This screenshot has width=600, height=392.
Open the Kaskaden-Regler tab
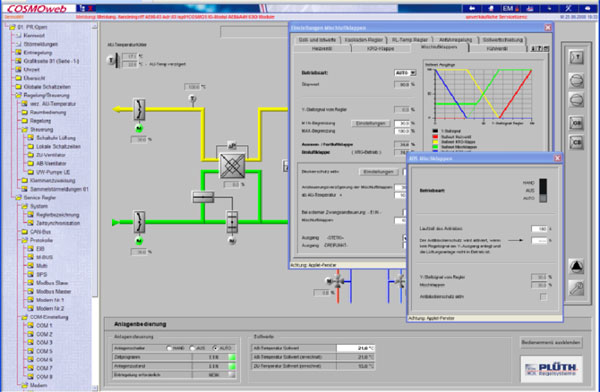[364, 40]
